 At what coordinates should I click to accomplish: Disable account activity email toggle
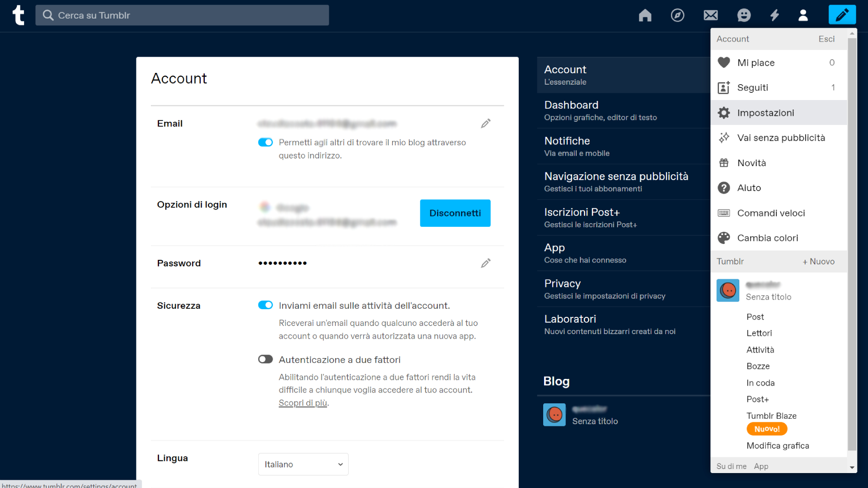[x=265, y=305]
